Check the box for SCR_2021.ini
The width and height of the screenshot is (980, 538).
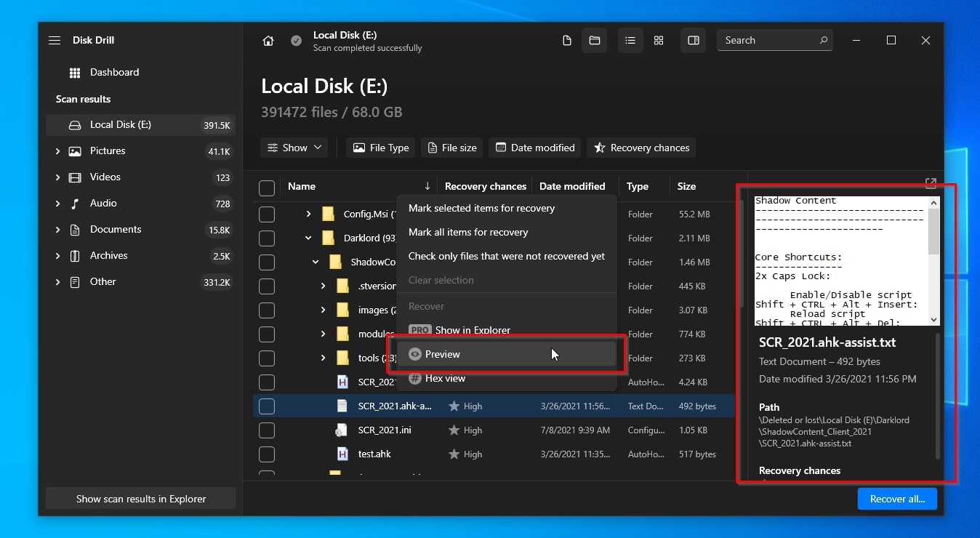click(267, 430)
